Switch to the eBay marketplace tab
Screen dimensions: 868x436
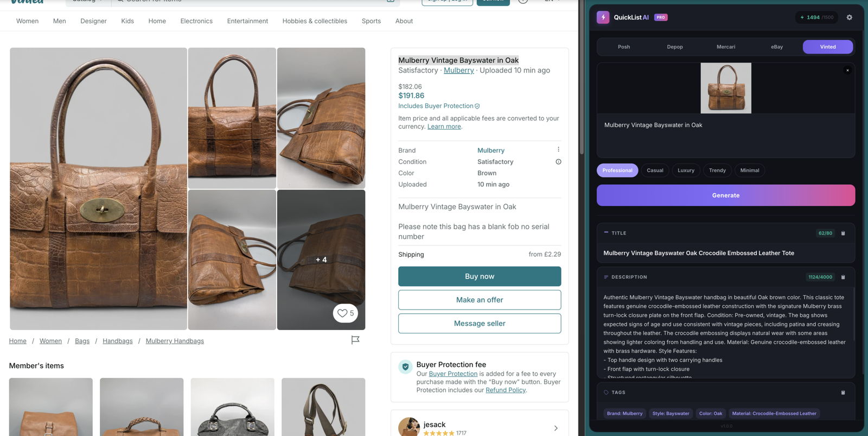click(776, 47)
